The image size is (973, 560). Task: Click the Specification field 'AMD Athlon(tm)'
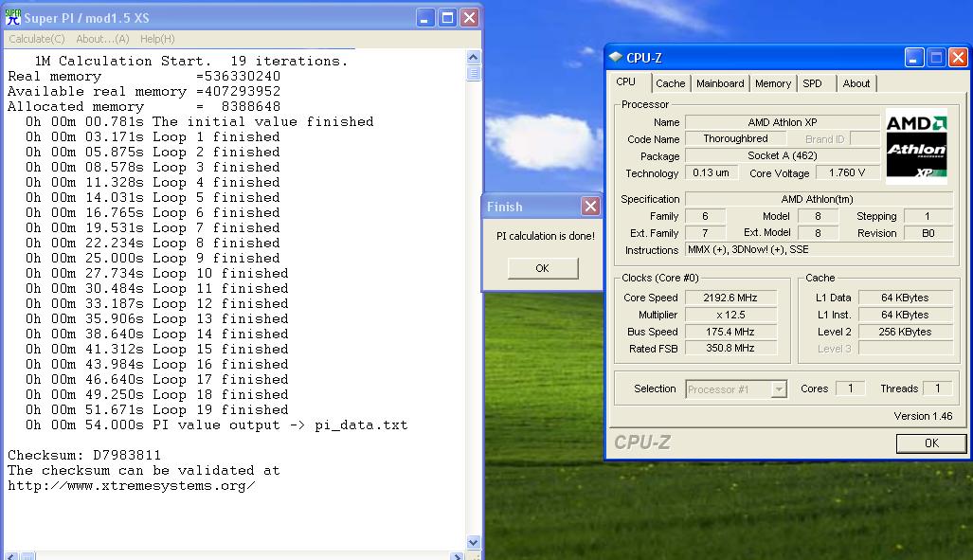(818, 199)
